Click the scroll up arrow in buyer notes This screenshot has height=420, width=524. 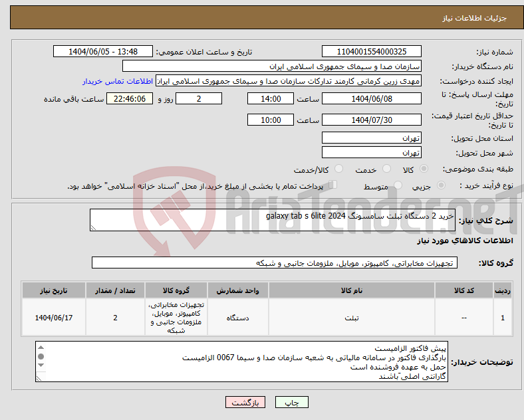(41, 348)
